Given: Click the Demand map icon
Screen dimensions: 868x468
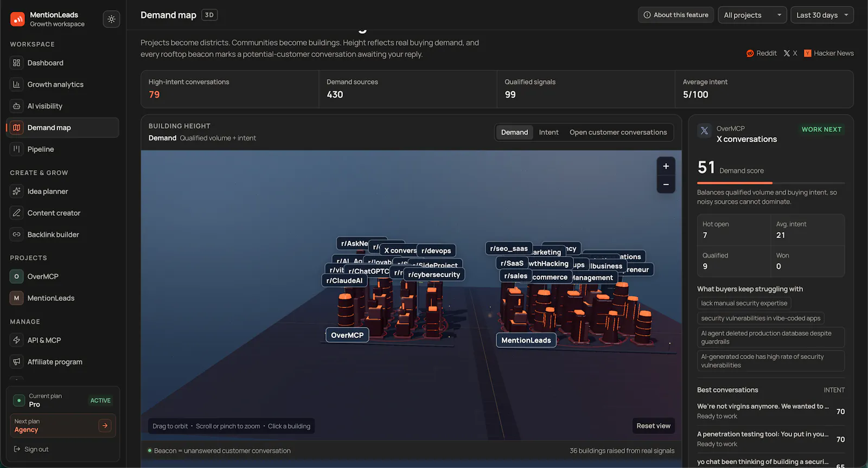Looking at the screenshot, I should [x=17, y=127].
